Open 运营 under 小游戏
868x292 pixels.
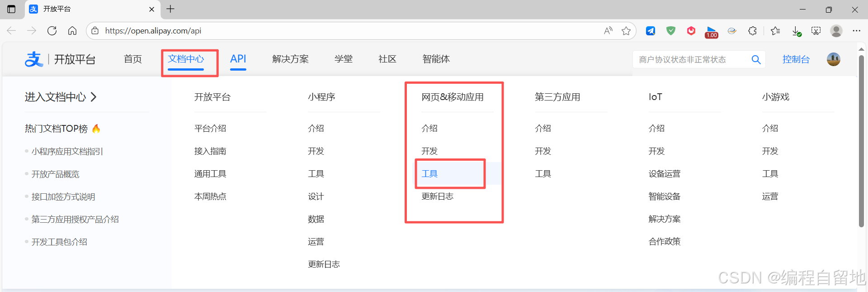770,196
